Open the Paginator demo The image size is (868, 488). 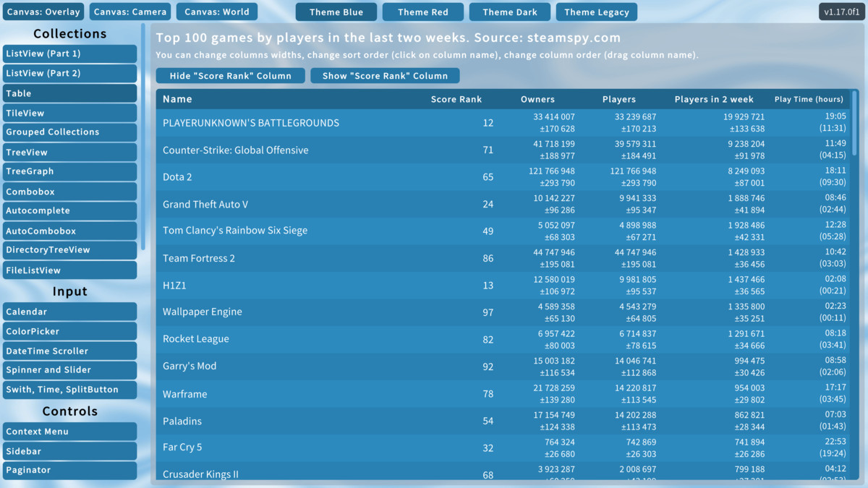tap(69, 470)
